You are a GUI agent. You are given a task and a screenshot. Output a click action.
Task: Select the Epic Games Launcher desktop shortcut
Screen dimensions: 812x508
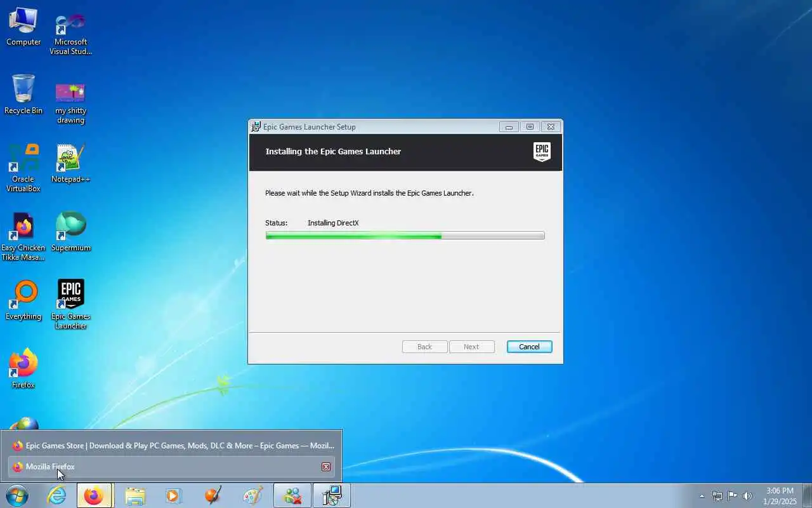pyautogui.click(x=70, y=304)
